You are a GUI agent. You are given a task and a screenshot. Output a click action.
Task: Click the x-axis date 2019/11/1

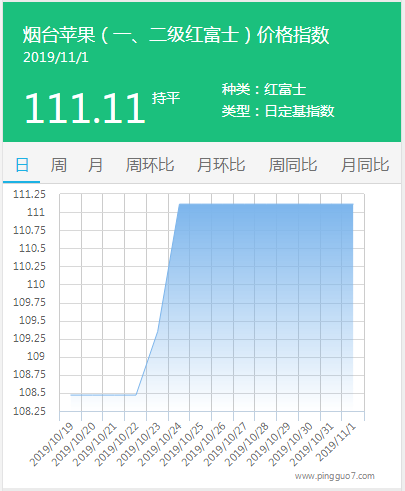click(336, 442)
